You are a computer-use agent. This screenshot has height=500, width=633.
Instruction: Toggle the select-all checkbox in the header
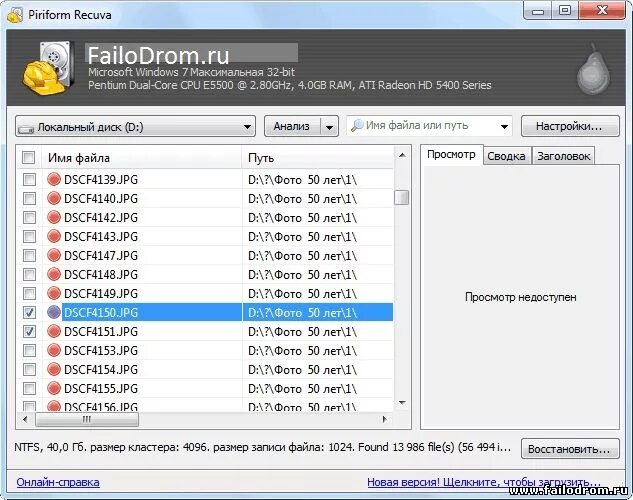coord(29,157)
